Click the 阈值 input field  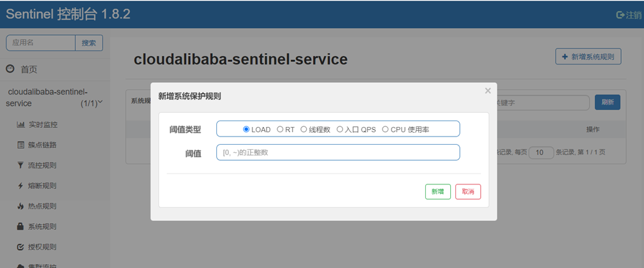338,153
